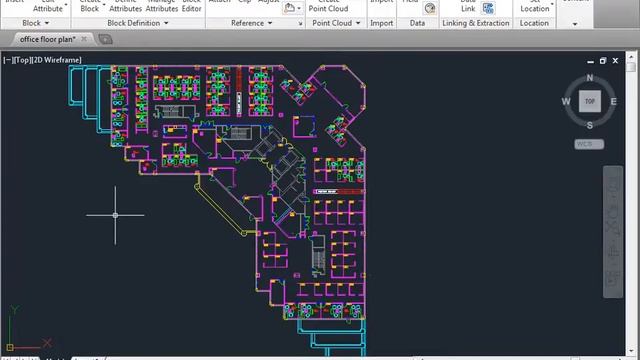
Task: Click the TOP face of ViewCube
Action: click(x=590, y=101)
